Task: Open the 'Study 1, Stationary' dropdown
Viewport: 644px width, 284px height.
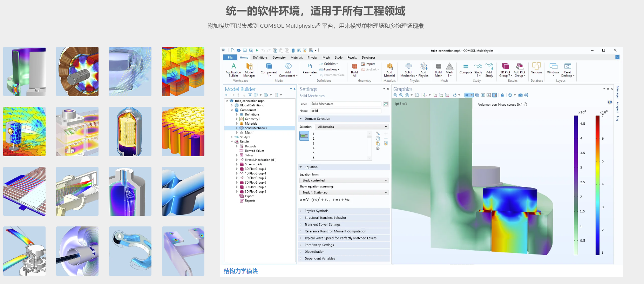Action: click(344, 192)
